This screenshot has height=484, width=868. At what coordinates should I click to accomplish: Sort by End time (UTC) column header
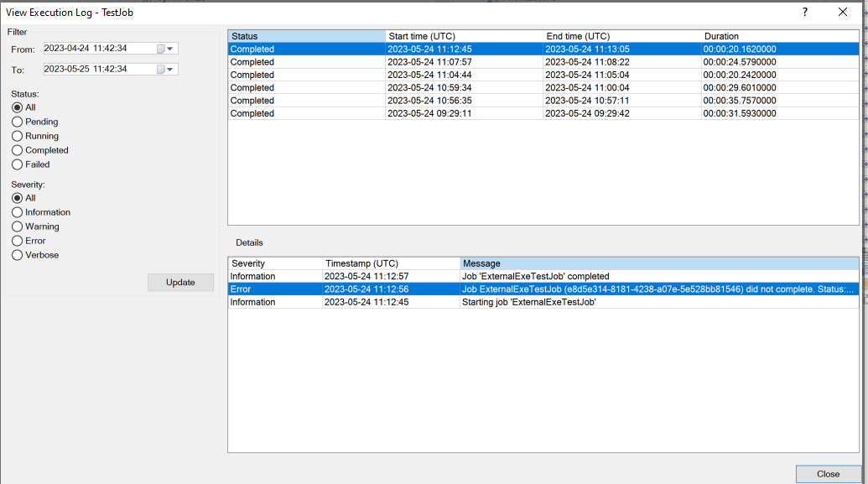pyautogui.click(x=621, y=36)
